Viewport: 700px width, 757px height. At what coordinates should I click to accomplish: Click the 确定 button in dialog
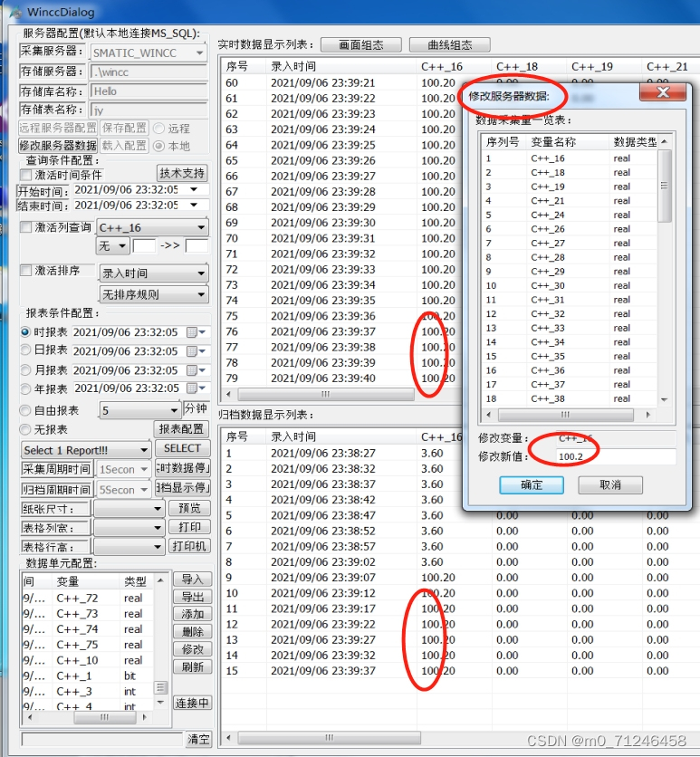[532, 485]
